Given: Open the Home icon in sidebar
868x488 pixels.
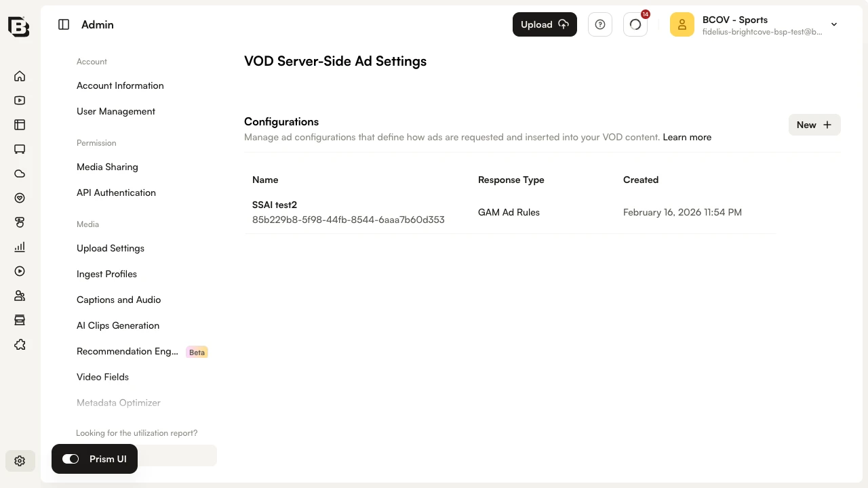Looking at the screenshot, I should (x=20, y=76).
